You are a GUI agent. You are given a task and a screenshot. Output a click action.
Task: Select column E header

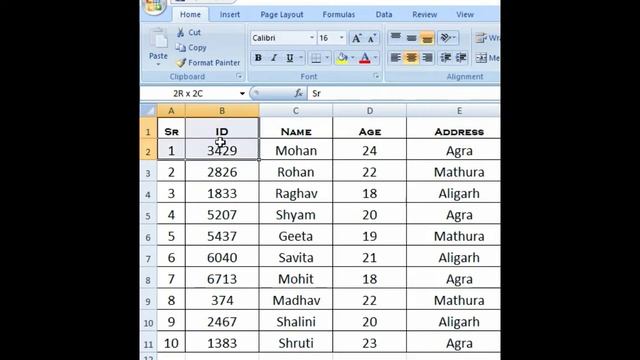pyautogui.click(x=453, y=111)
